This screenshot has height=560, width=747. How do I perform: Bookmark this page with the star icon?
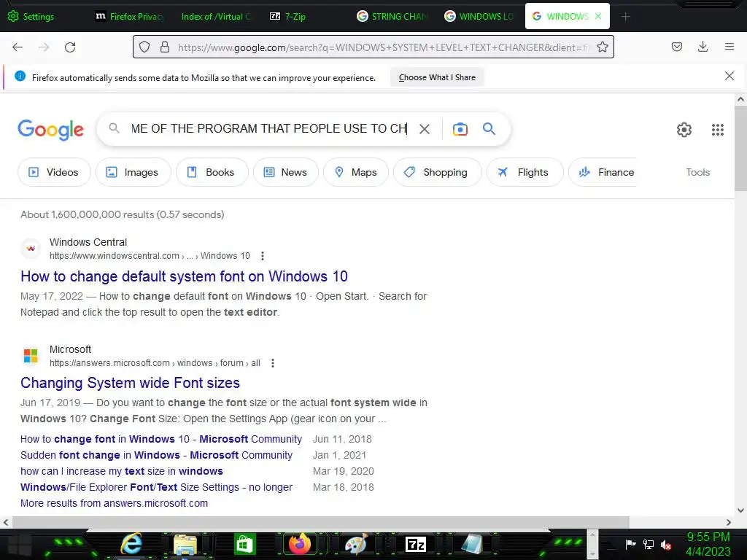click(x=602, y=47)
